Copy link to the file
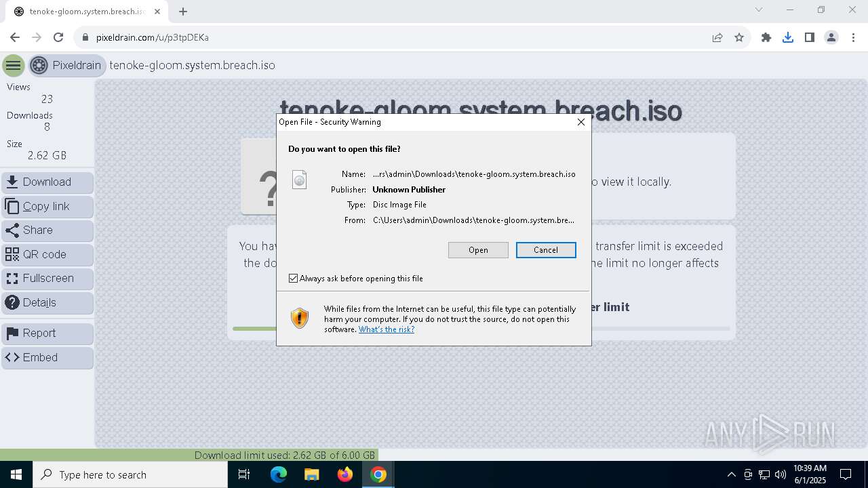Image resolution: width=868 pixels, height=488 pixels. [47, 207]
